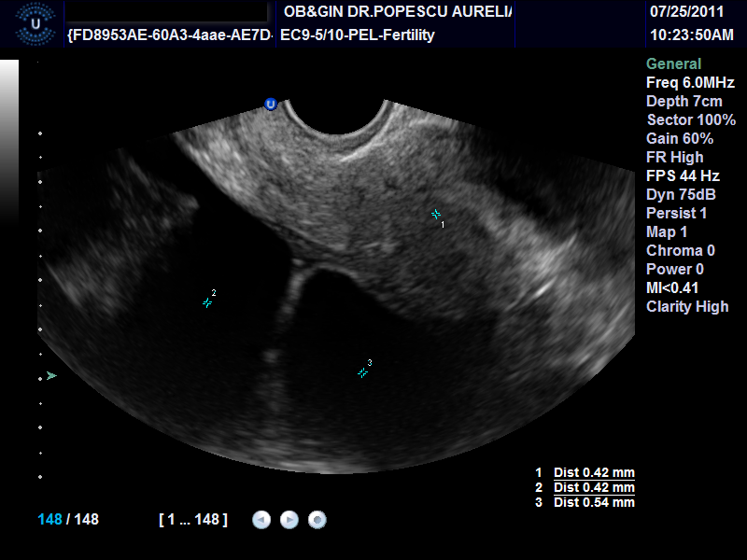Click the Depth 7cm parameter
The height and width of the screenshot is (560, 747).
pos(684,101)
